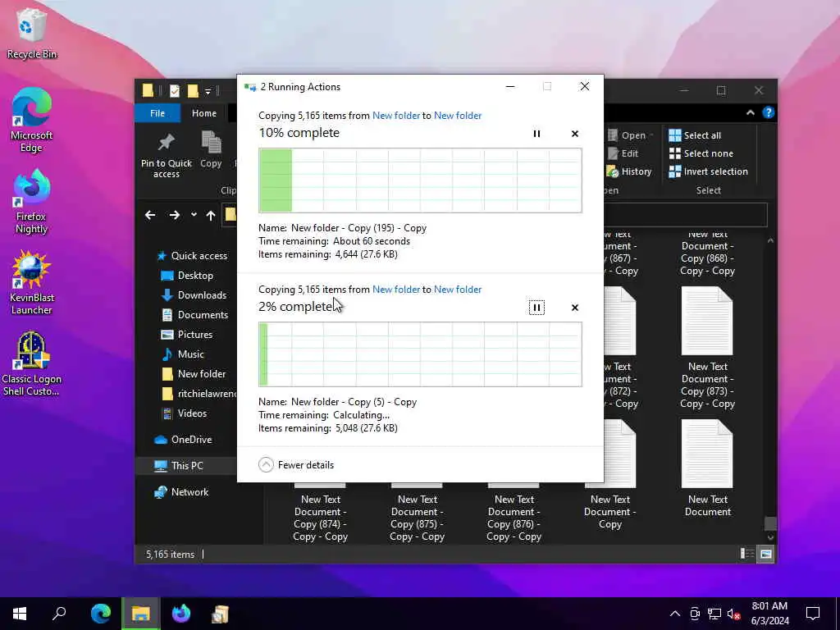Viewport: 840px width, 630px height.
Task: Open Pictures in navigation pane
Action: [x=187, y=335]
